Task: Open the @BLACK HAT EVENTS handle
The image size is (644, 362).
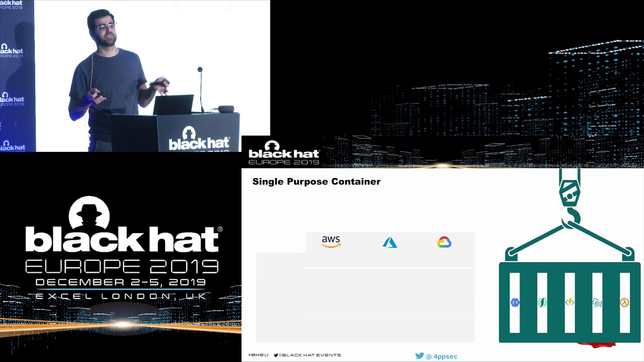Action: point(309,355)
